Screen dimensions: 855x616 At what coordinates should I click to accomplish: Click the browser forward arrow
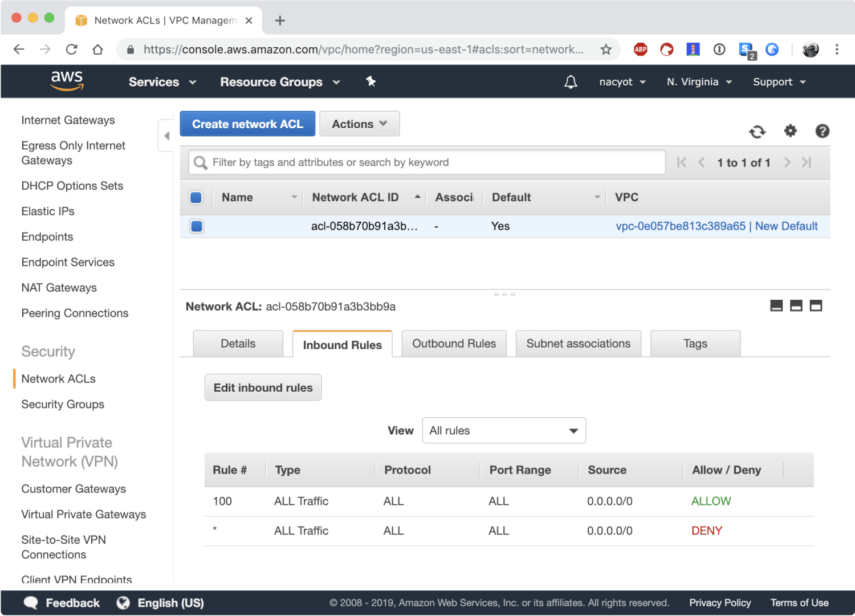[x=45, y=50]
